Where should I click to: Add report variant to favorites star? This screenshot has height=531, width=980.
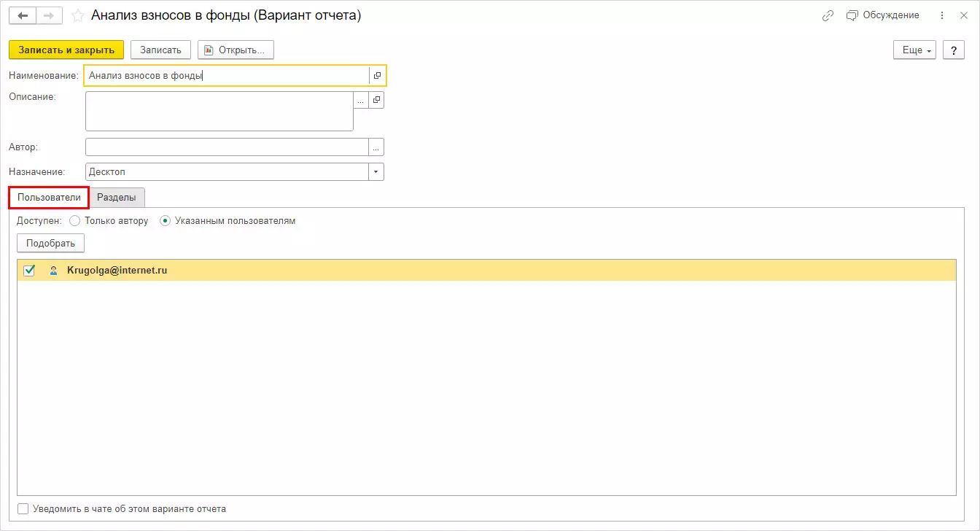77,15
